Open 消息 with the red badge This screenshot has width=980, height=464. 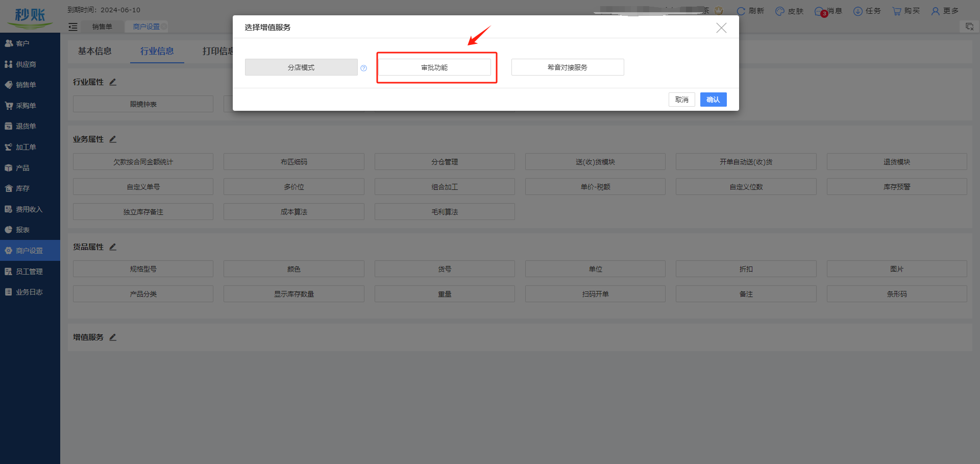pos(828,11)
